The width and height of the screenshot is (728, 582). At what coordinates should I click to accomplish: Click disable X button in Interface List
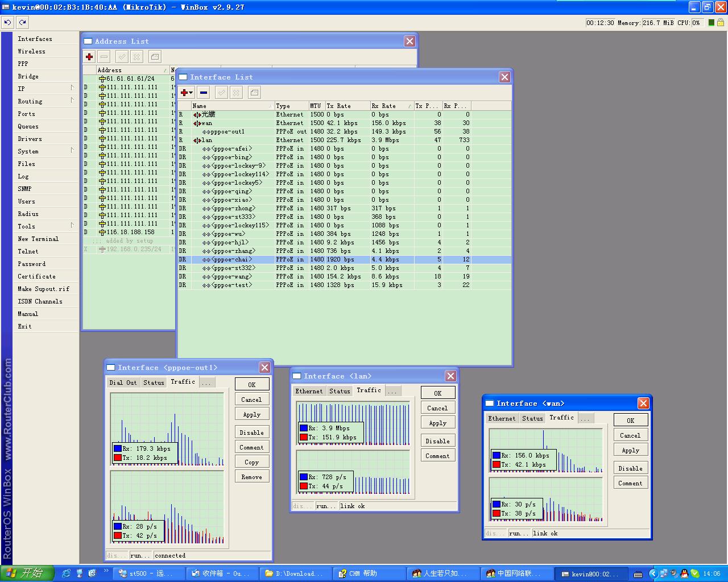pos(237,92)
